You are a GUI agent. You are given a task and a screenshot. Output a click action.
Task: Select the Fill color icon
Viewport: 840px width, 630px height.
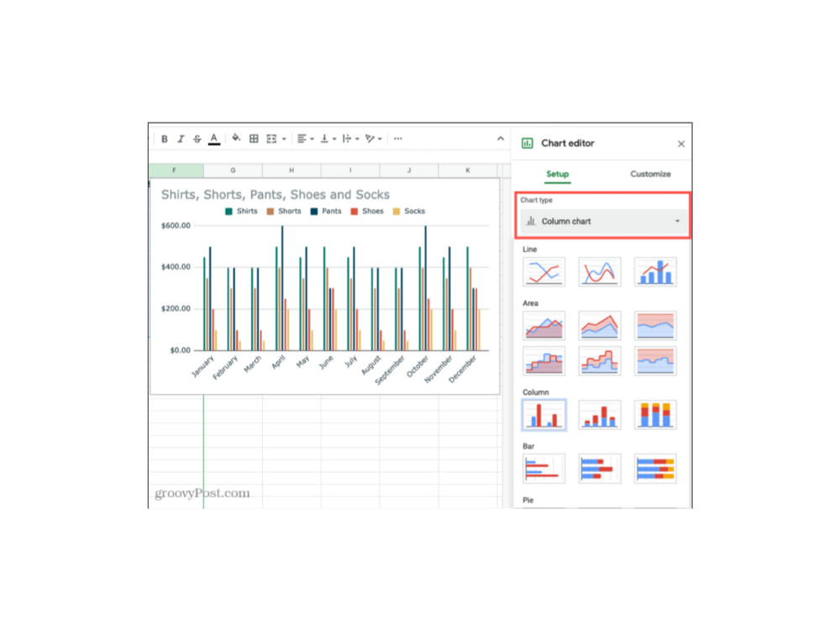[x=235, y=138]
